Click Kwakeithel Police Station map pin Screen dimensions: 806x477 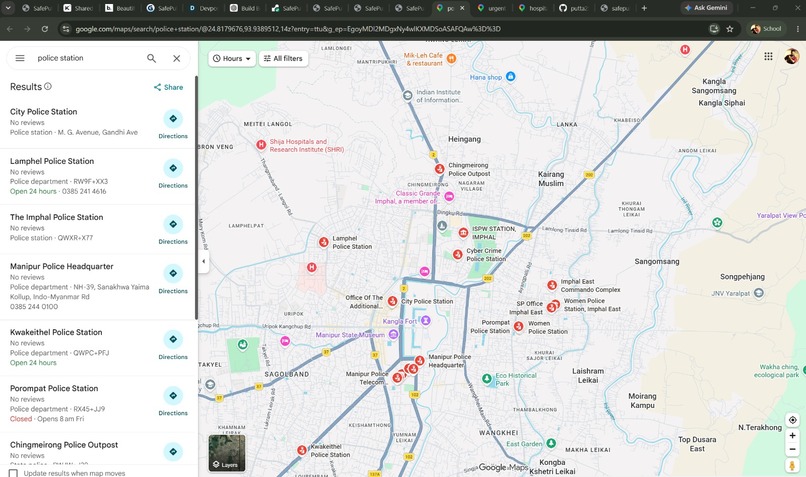(x=302, y=450)
